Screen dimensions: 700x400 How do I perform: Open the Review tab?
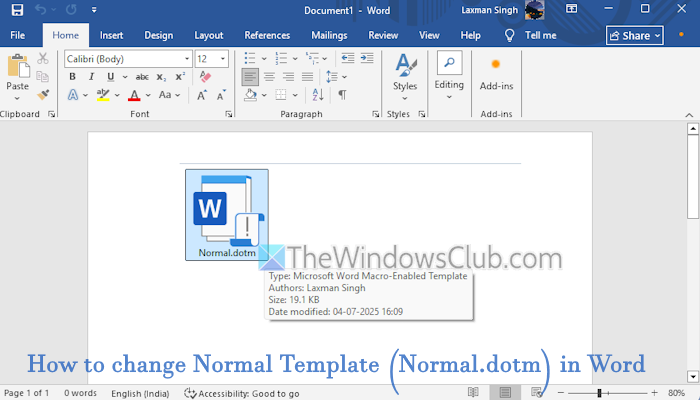click(383, 35)
